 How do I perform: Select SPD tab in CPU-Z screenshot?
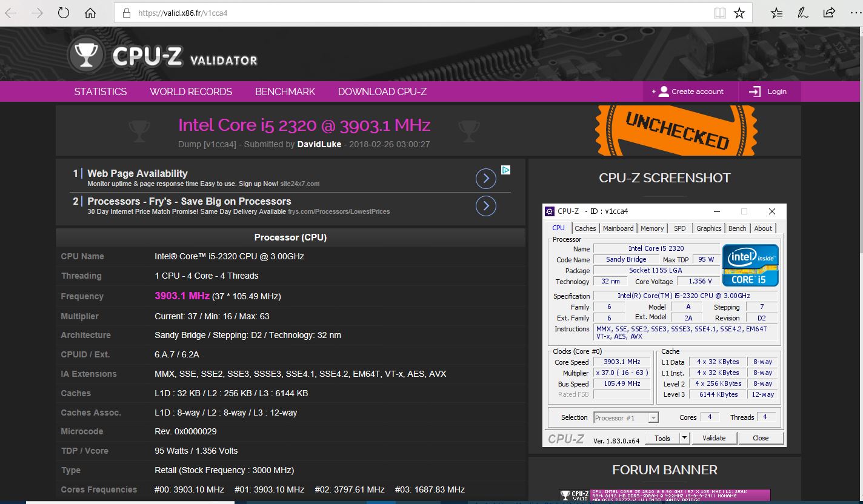pos(680,228)
